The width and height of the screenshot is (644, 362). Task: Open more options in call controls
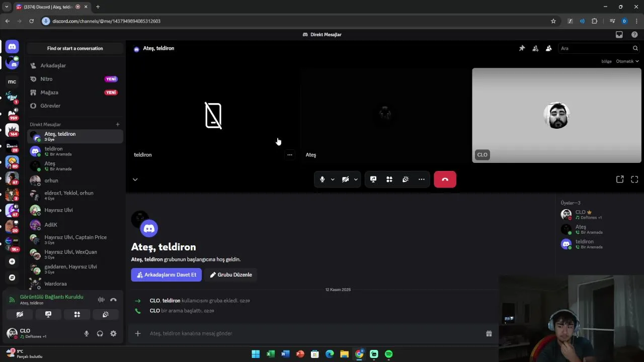tap(422, 179)
